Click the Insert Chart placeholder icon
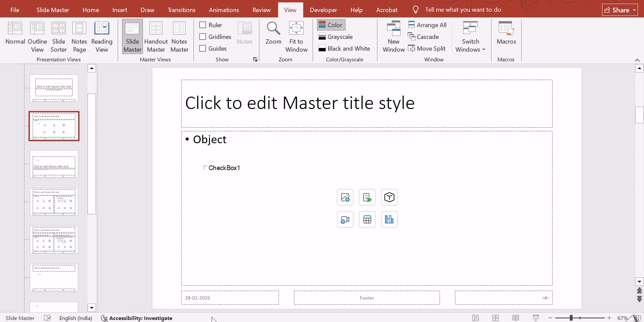644x322 pixels. click(389, 219)
